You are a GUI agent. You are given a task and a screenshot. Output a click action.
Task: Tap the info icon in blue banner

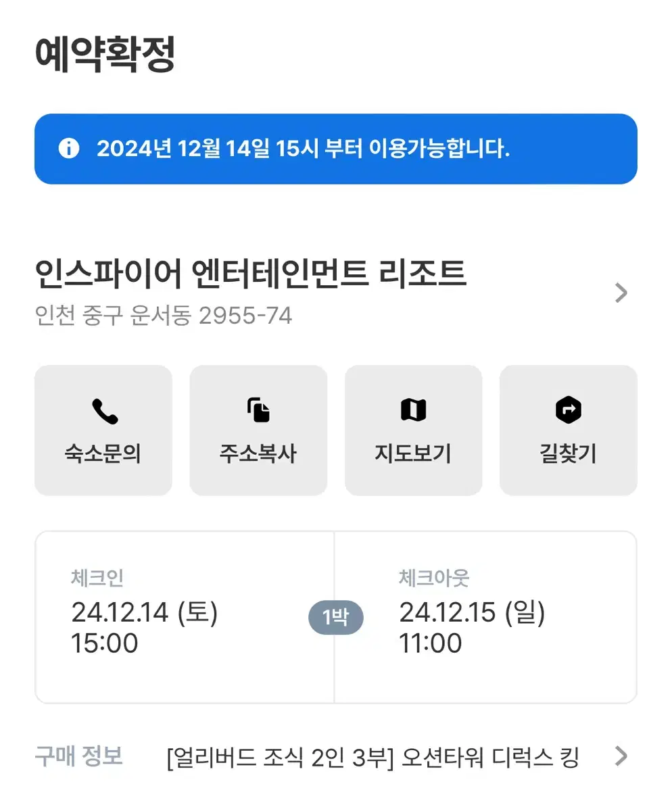point(68,149)
